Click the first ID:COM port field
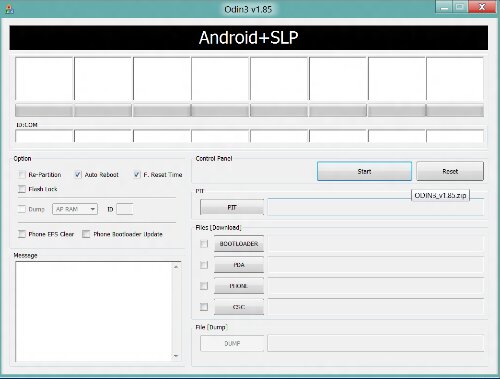Viewport: 500px width, 379px height. click(x=44, y=136)
